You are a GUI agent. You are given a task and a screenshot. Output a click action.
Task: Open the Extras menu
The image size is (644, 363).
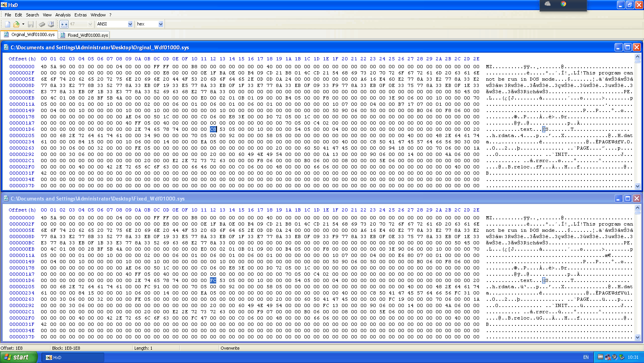(x=81, y=15)
